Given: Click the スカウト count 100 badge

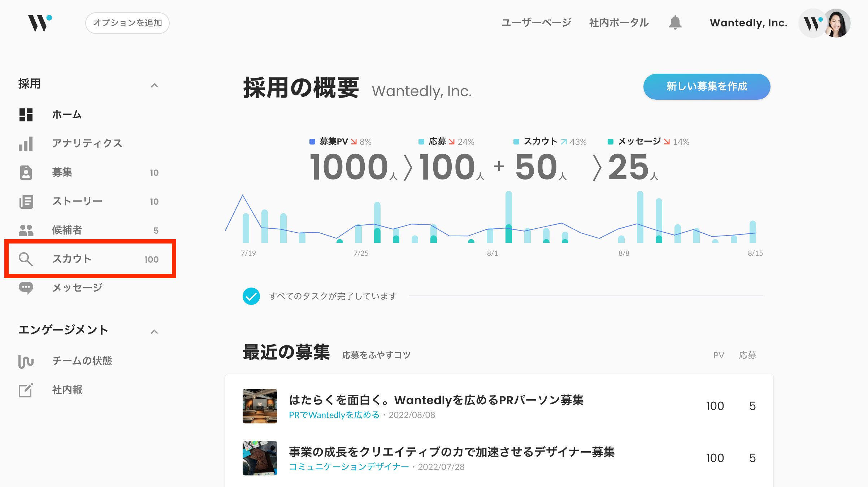Looking at the screenshot, I should 152,259.
